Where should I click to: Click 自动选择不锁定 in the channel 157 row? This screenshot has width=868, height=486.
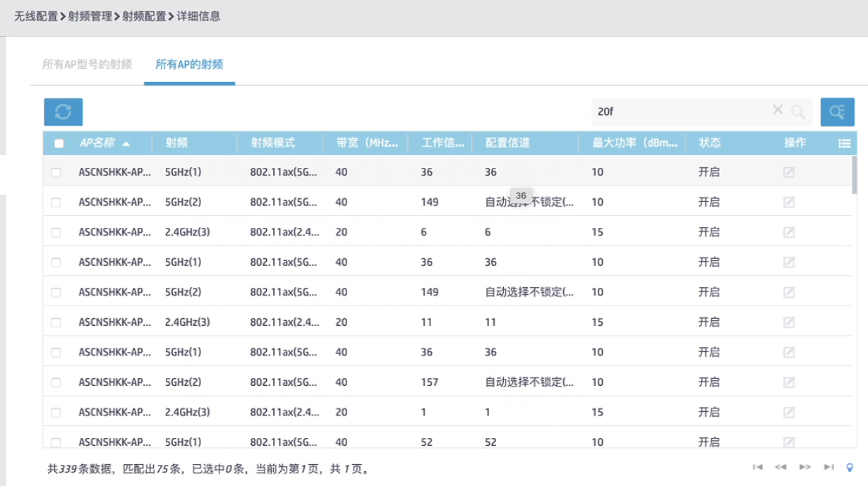(x=529, y=382)
